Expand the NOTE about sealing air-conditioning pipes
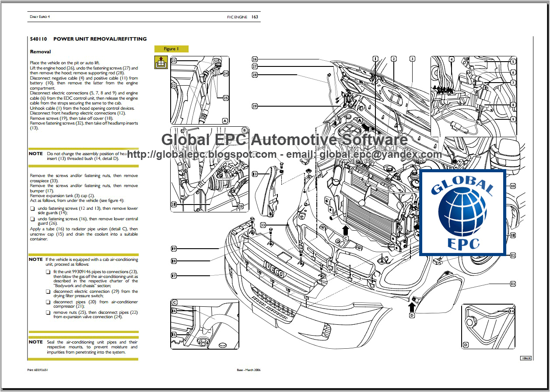The image size is (550, 392). click(35, 342)
